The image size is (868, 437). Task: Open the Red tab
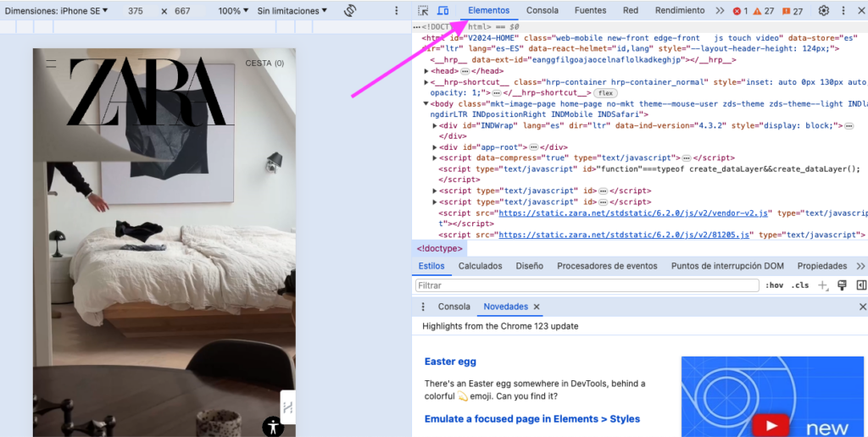[x=631, y=10]
